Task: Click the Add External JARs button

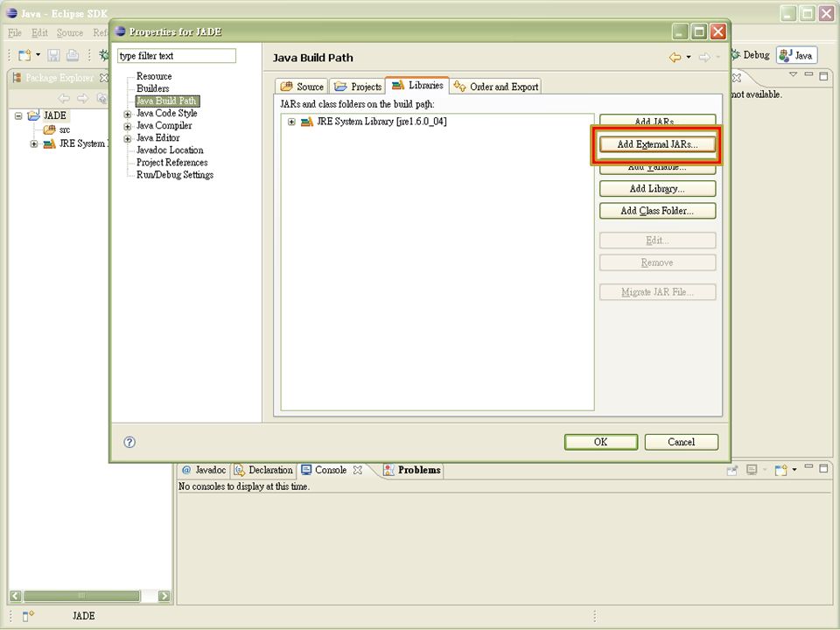Action: [x=657, y=144]
